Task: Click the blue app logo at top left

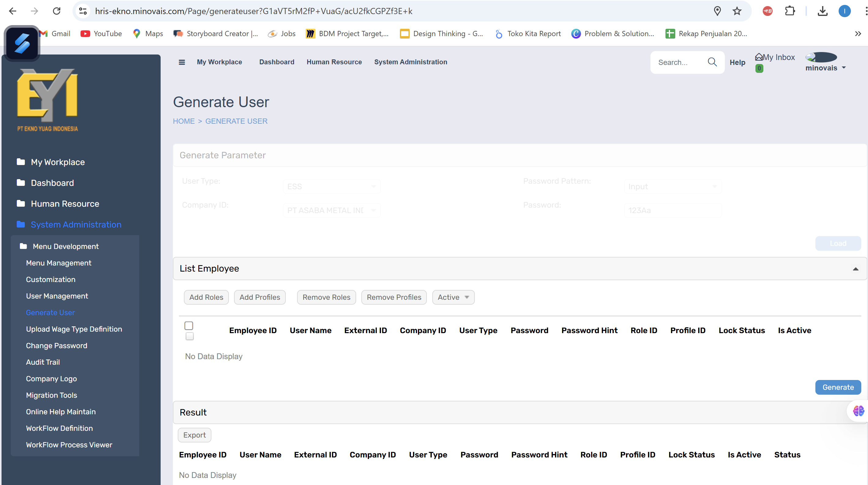Action: 22,43
